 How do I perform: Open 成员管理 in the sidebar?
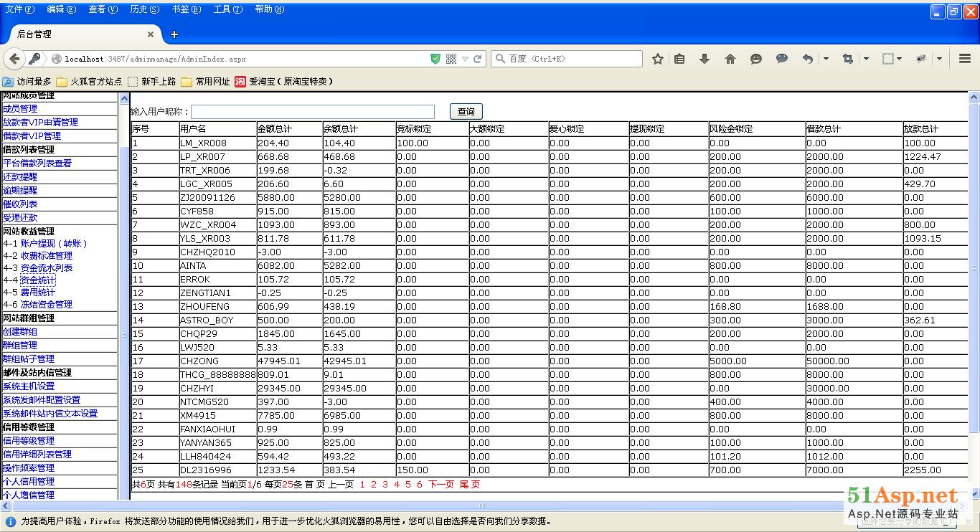pos(20,108)
